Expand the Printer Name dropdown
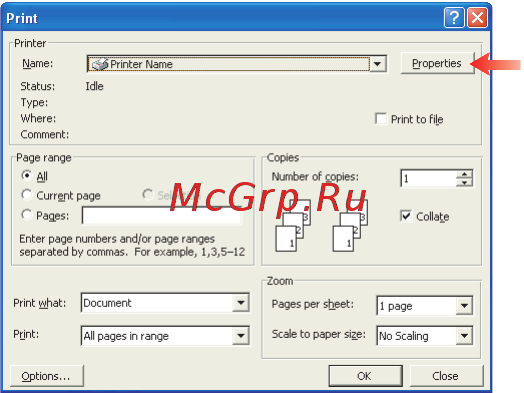The width and height of the screenshot is (524, 393). click(378, 64)
